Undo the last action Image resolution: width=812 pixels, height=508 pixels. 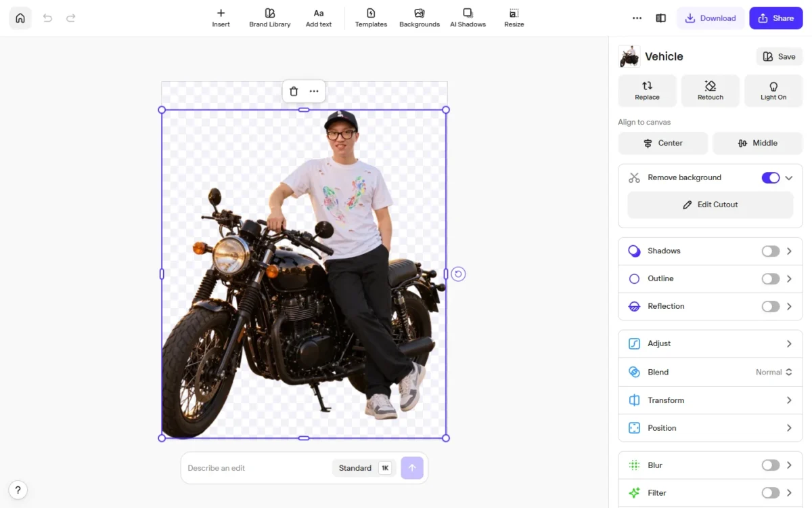47,18
